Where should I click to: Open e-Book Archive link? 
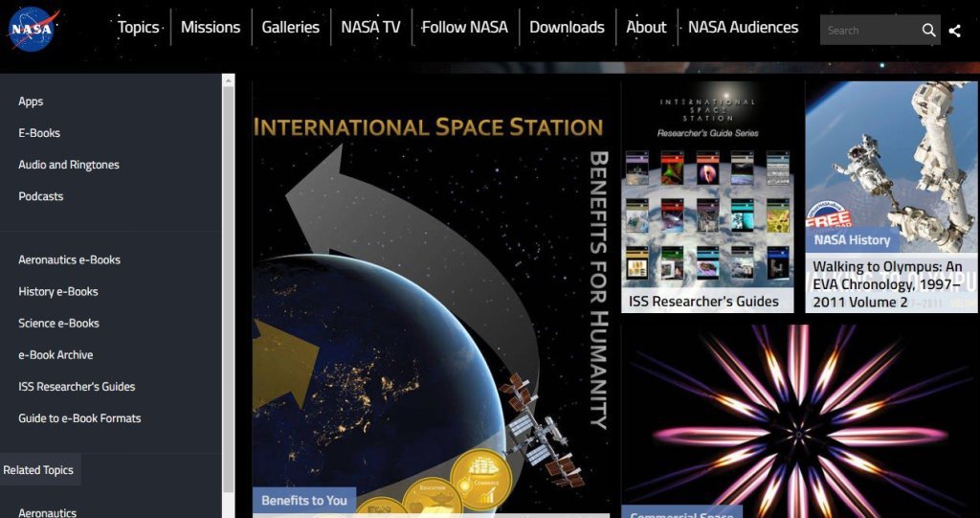pyautogui.click(x=56, y=354)
